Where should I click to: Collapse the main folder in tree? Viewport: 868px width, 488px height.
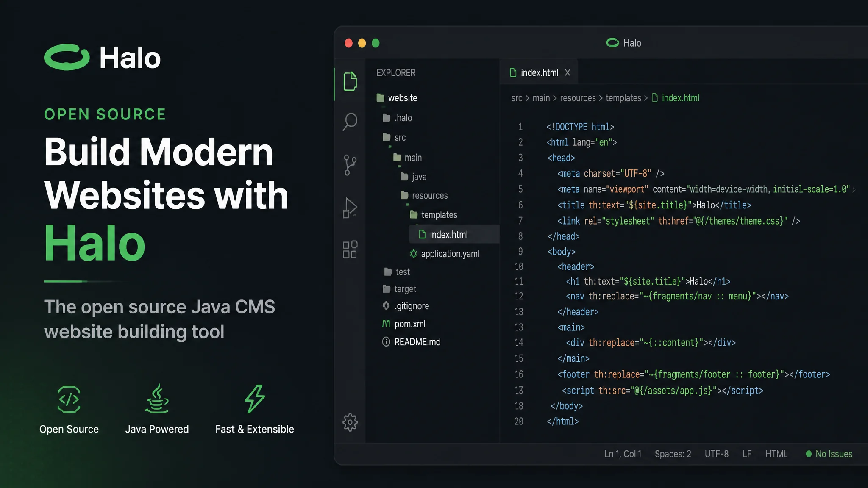[x=407, y=158]
